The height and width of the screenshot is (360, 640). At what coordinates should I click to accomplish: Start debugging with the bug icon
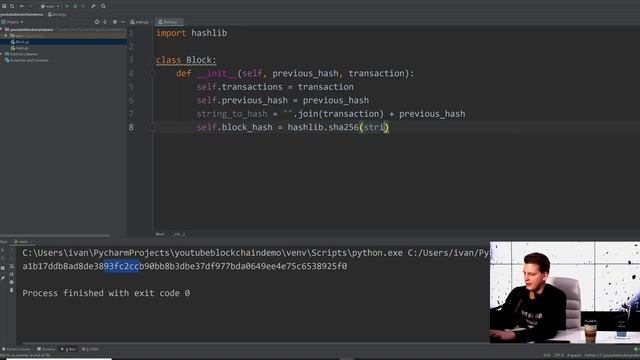point(75,6)
